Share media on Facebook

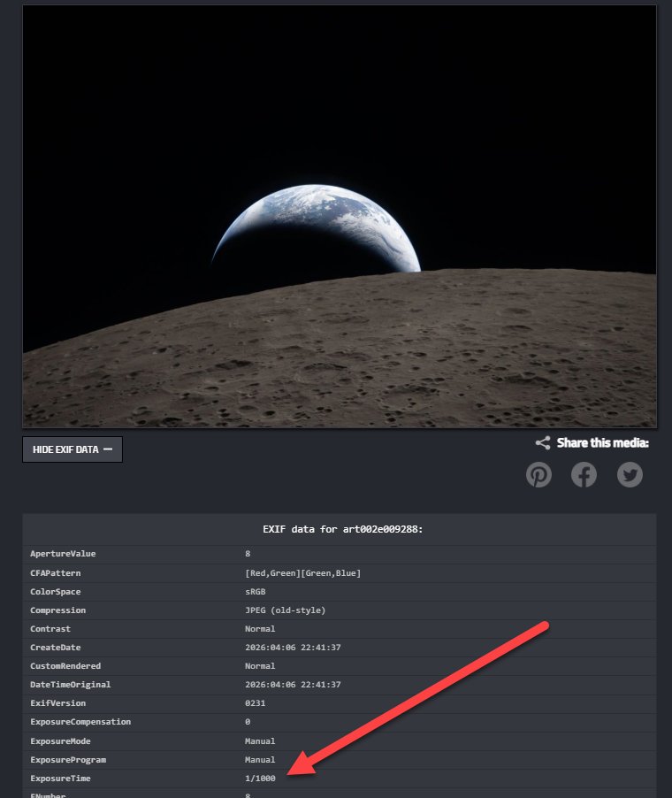[x=584, y=475]
